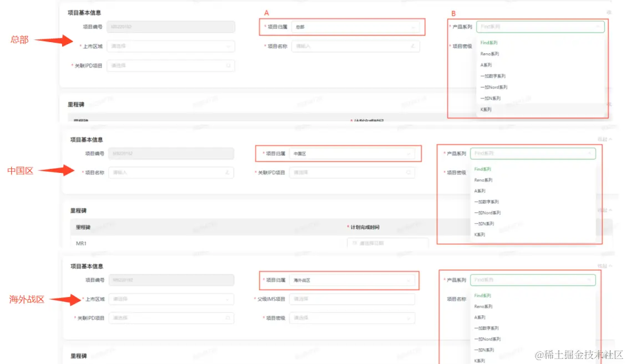
Task: Click the disabled 项目编号 field in 总部 form
Action: [171, 27]
